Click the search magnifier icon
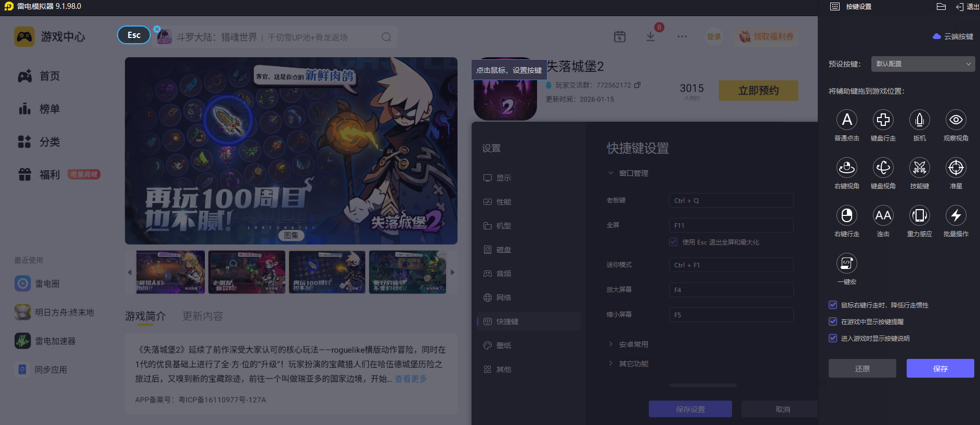Screen dimensions: 980x425 pos(386,37)
